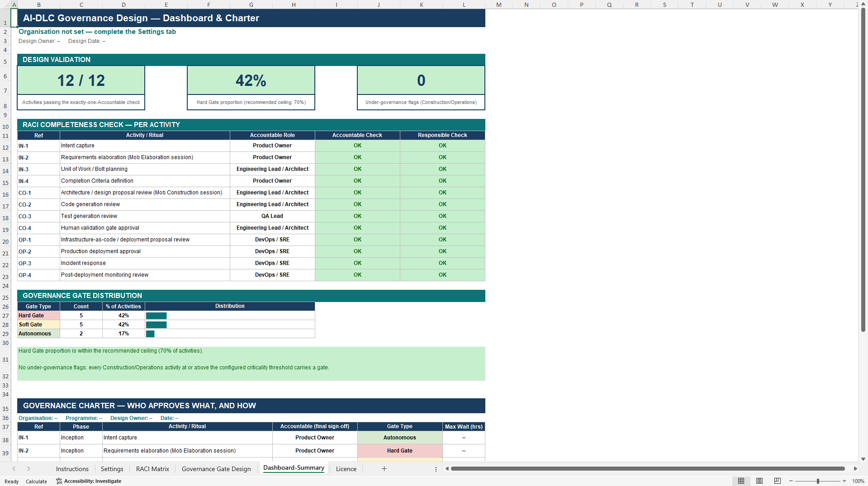
Task: Select column G header
Action: point(251,5)
